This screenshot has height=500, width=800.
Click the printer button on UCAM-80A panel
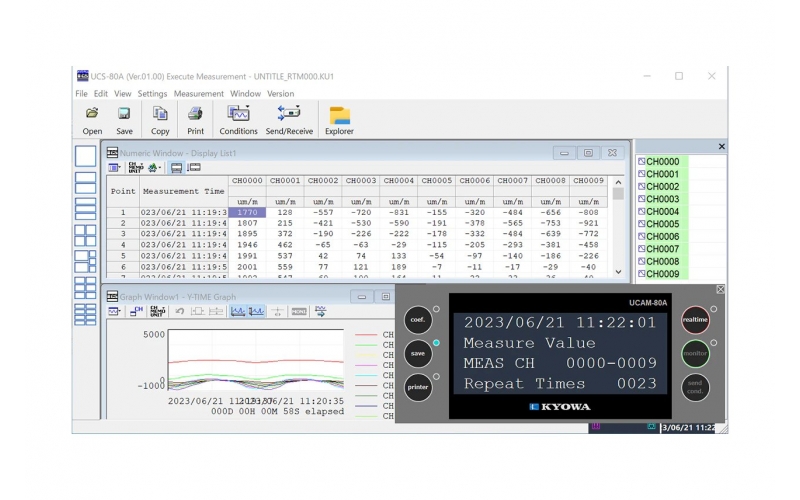click(x=418, y=387)
